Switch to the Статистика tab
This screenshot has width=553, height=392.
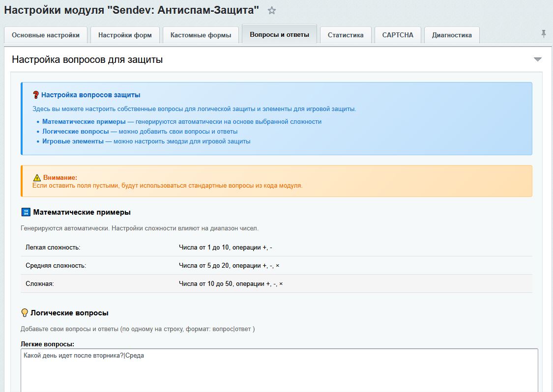345,34
